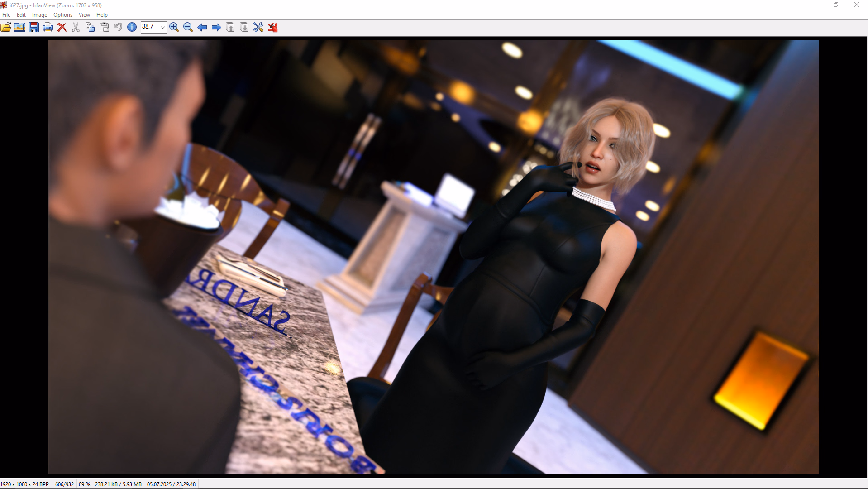
Task: Open the Image menu
Action: (39, 15)
